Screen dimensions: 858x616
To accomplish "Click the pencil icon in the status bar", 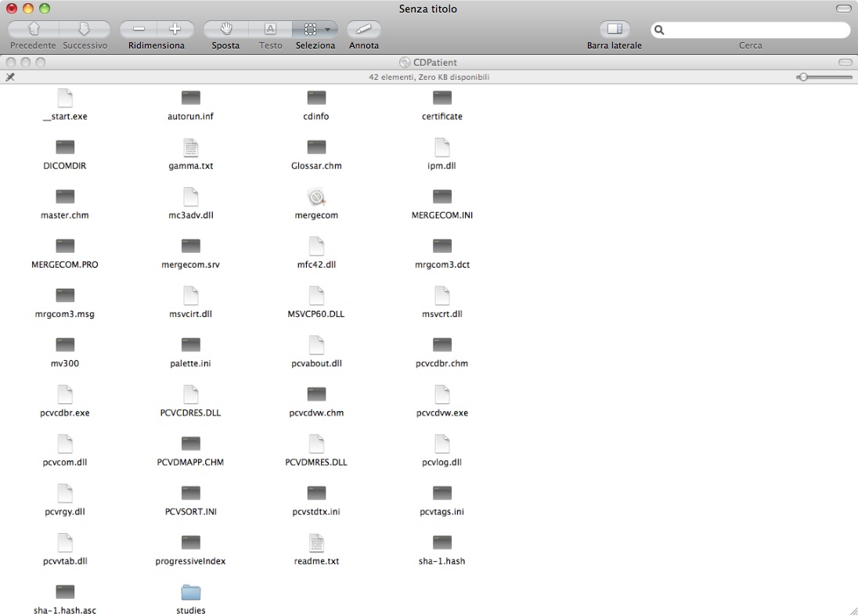I will pyautogui.click(x=10, y=77).
